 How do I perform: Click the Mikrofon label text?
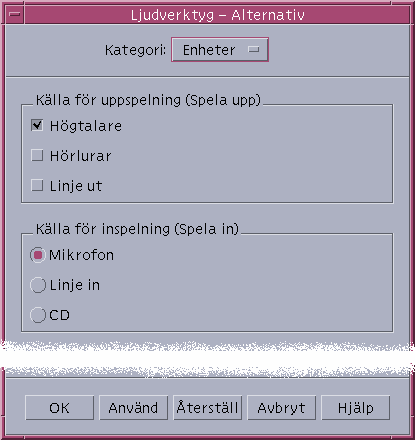pos(82,255)
